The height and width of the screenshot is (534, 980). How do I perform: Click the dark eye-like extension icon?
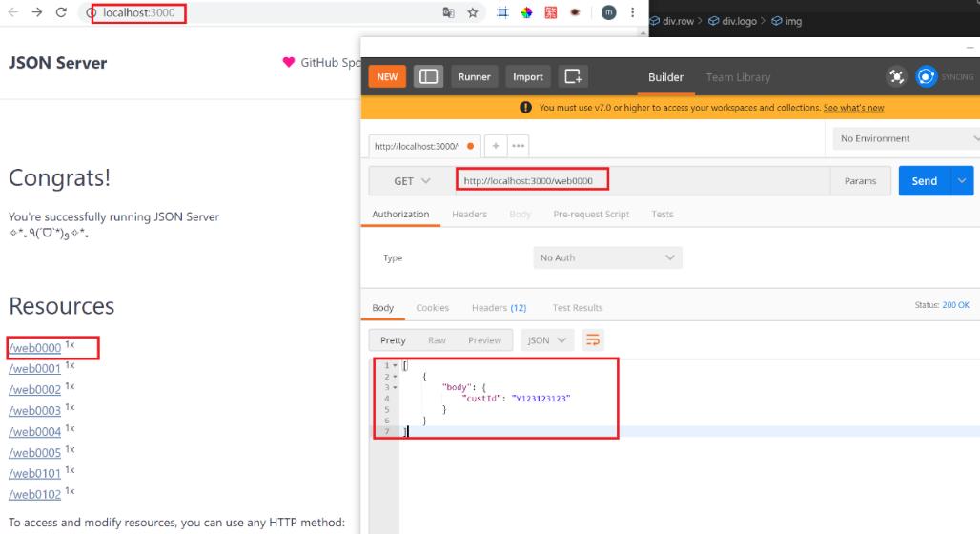click(x=575, y=12)
